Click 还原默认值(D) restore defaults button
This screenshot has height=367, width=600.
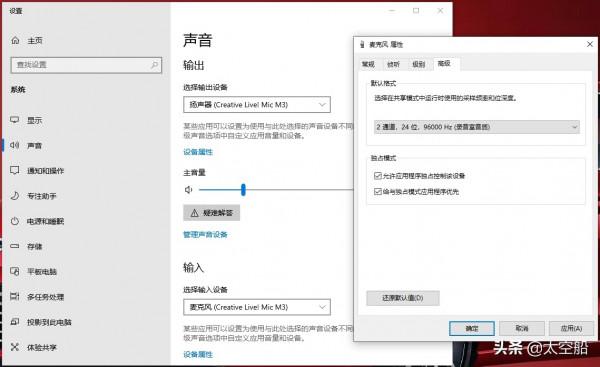403,298
